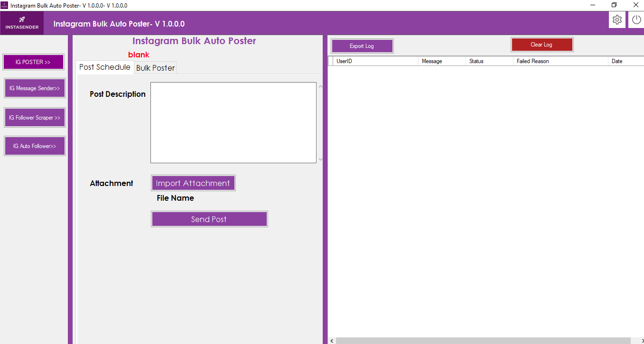
Task: Open the IG Follower Scraper module
Action: pos(35,118)
